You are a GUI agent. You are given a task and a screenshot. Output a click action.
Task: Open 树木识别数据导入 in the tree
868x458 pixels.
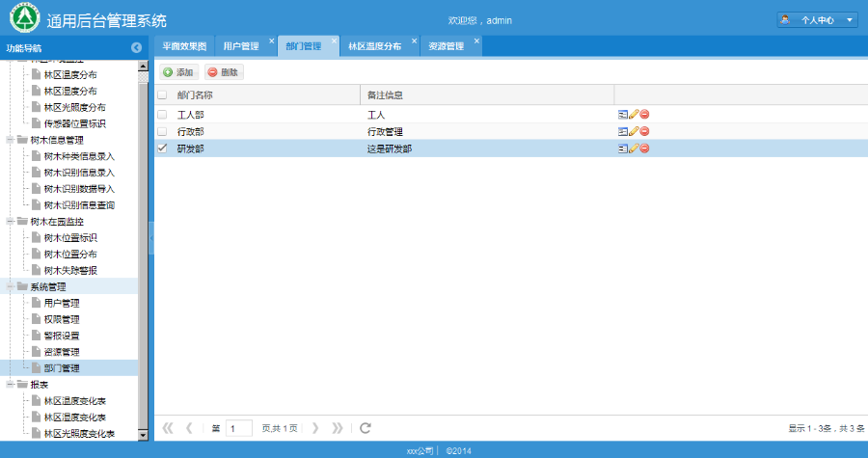(x=79, y=189)
